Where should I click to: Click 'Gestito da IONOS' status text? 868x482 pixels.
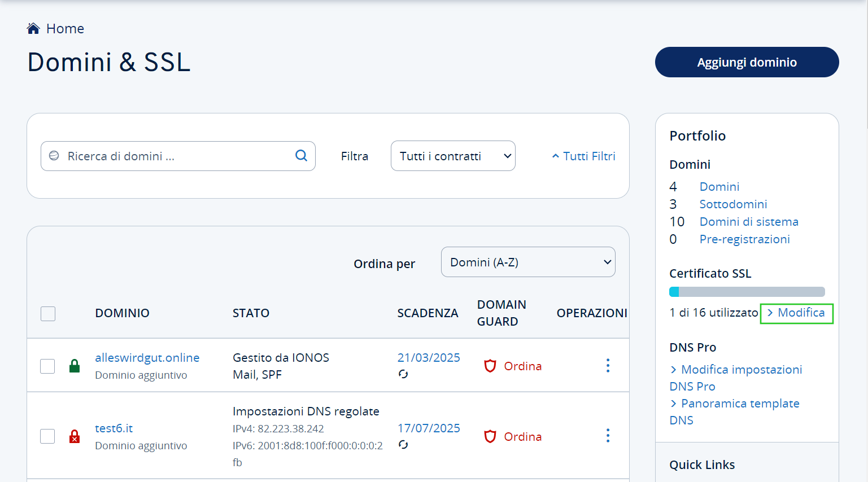[x=281, y=358]
